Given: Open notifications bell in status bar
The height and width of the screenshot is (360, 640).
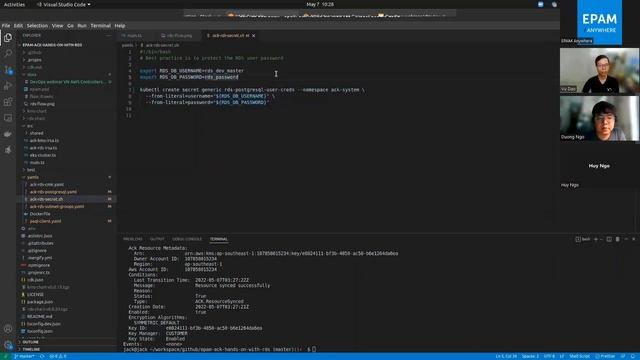Looking at the screenshot, I should tap(633, 356).
